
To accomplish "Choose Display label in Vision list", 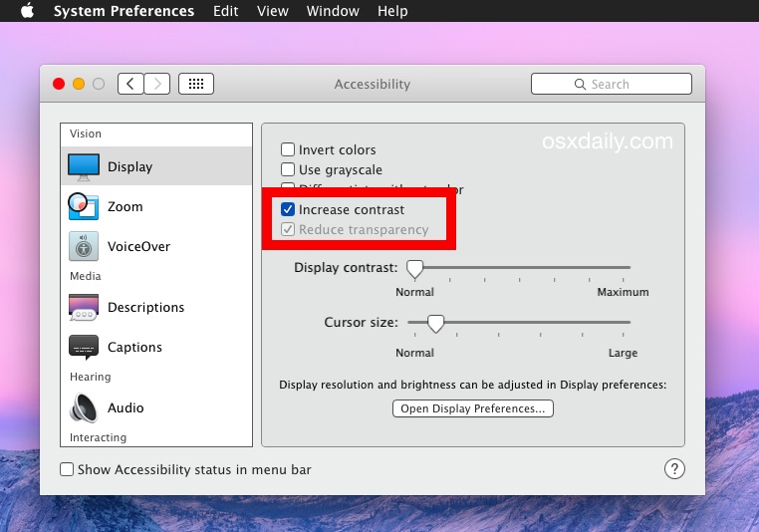I will (x=129, y=167).
